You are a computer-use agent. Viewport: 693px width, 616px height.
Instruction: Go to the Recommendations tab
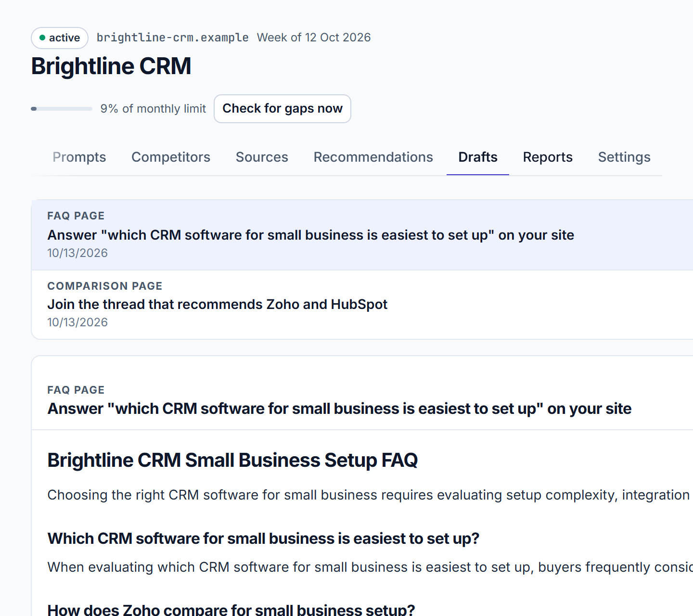coord(373,157)
